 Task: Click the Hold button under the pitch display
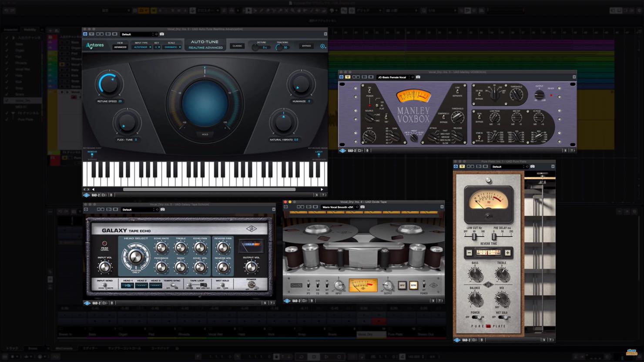(x=205, y=134)
